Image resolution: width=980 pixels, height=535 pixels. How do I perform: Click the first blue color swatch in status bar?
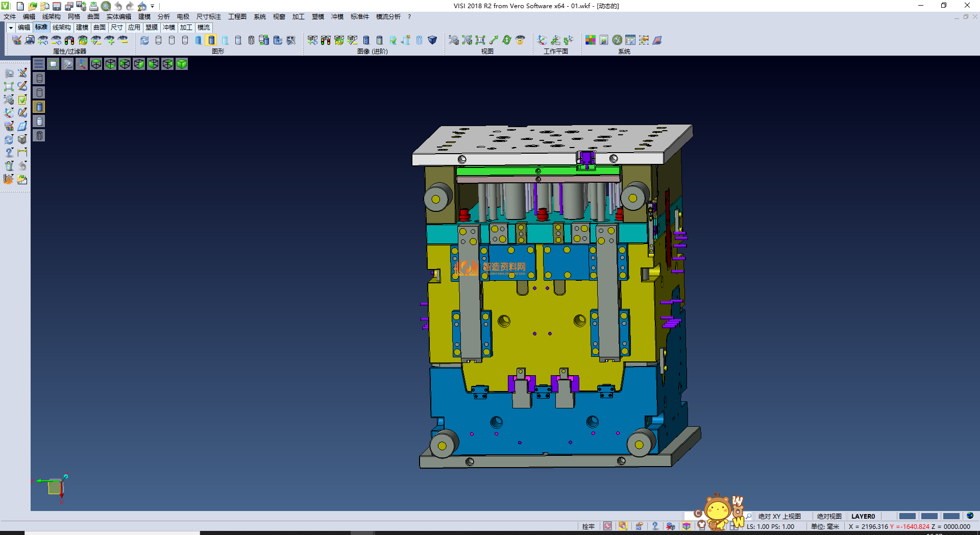coord(906,516)
